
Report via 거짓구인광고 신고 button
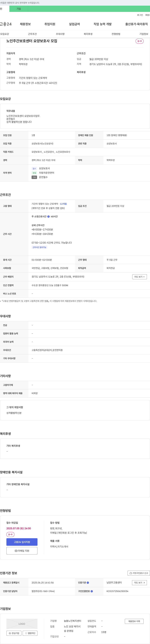tap(139, 573)
